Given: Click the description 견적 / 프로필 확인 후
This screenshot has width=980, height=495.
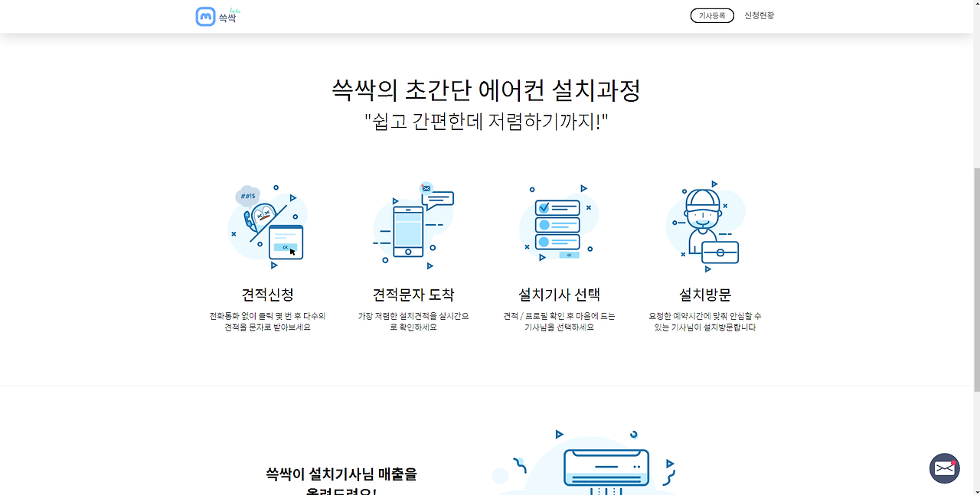Looking at the screenshot, I should click(x=559, y=321).
